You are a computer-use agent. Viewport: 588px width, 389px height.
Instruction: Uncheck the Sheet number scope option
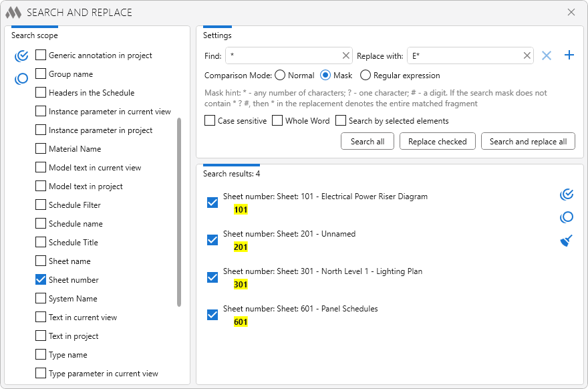pyautogui.click(x=41, y=280)
